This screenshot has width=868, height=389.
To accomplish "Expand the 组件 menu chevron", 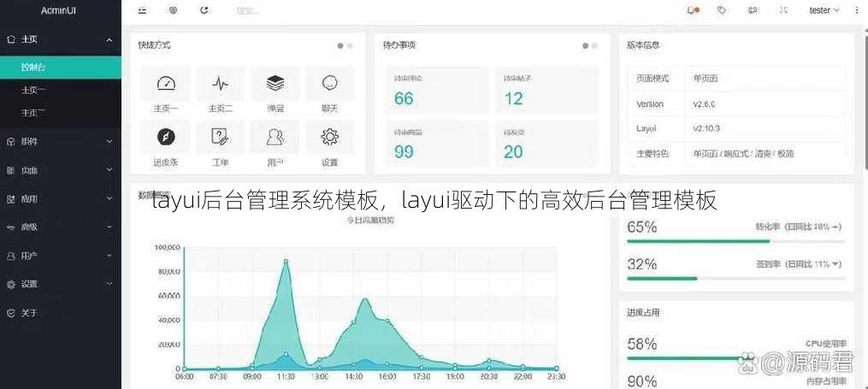I will click(x=109, y=142).
